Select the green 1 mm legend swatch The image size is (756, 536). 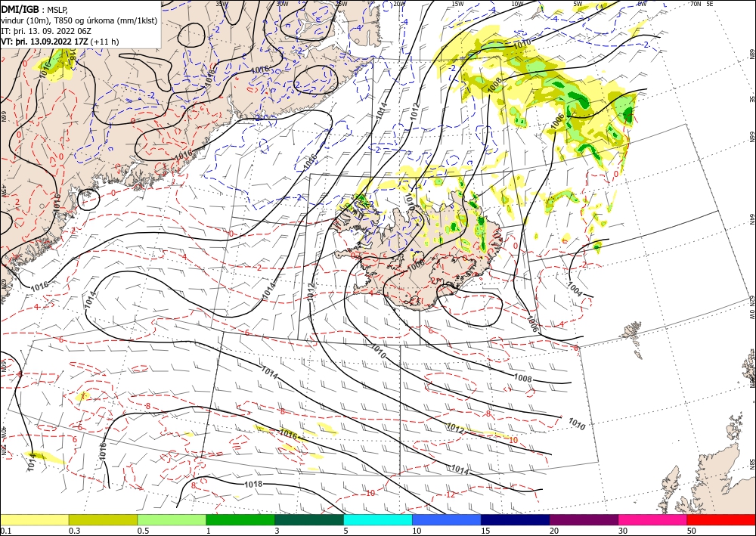240,519
